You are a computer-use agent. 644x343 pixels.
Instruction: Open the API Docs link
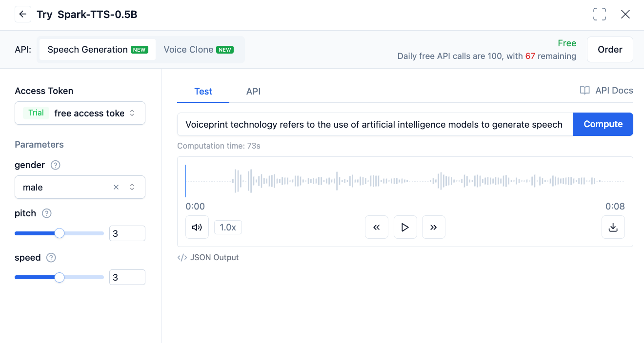pyautogui.click(x=606, y=91)
